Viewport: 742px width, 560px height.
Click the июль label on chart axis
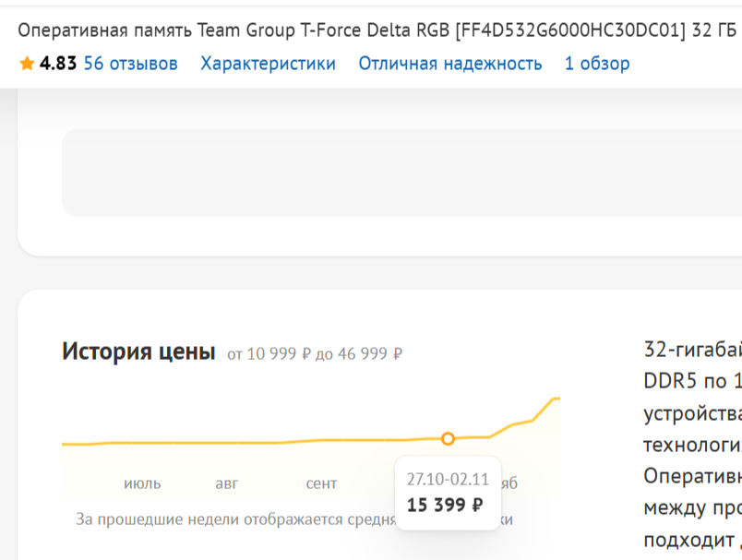click(142, 483)
